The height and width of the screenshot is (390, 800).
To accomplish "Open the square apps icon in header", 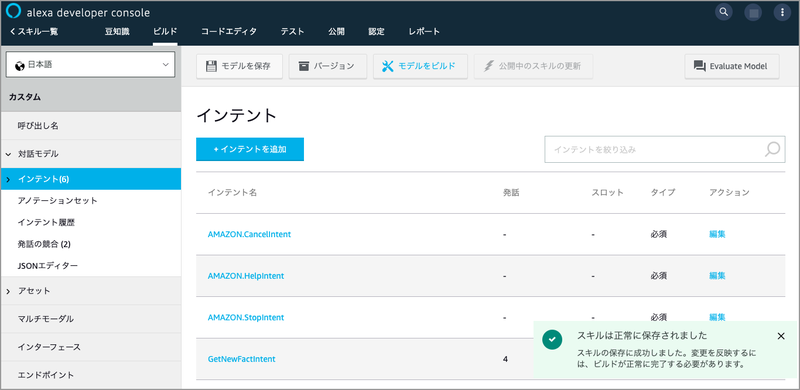I will [753, 12].
